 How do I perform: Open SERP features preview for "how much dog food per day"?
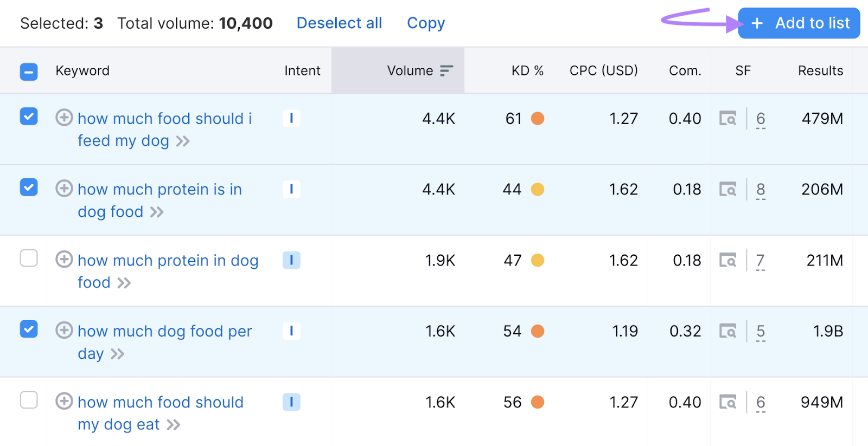point(729,331)
